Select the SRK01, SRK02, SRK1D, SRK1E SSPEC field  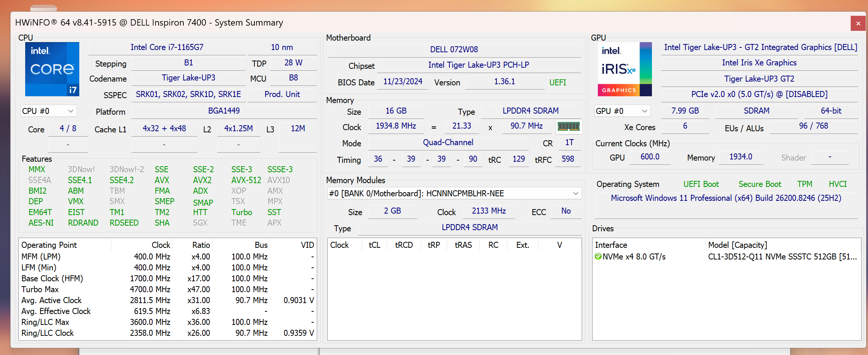click(189, 94)
